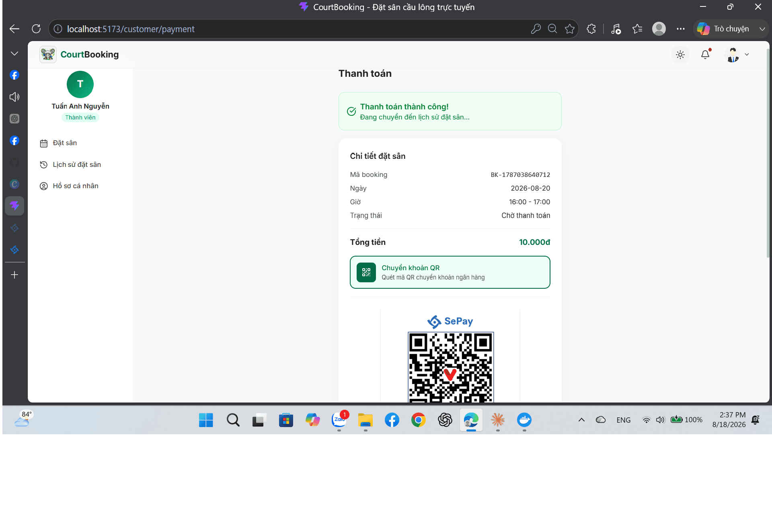Image resolution: width=772 pixels, height=532 pixels.
Task: Click the address bar URL
Action: (131, 29)
